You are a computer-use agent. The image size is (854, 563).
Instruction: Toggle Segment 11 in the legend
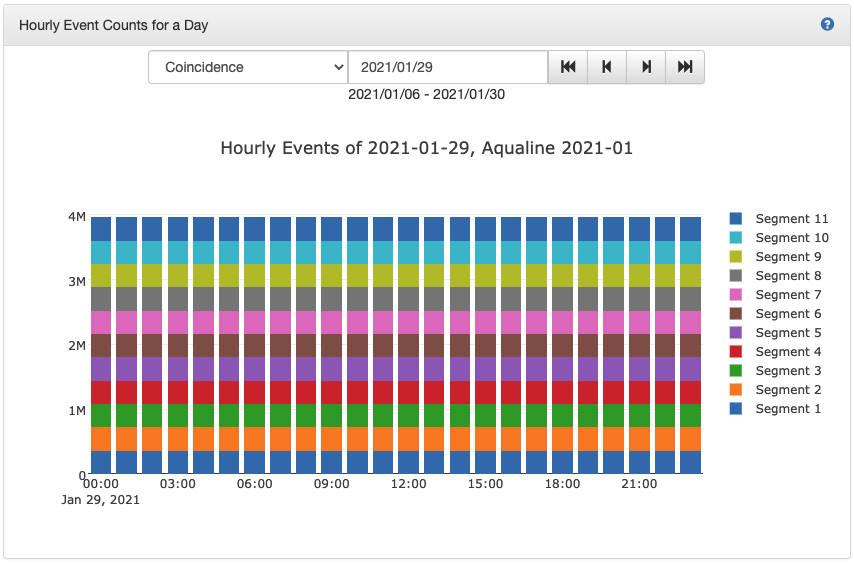point(791,219)
